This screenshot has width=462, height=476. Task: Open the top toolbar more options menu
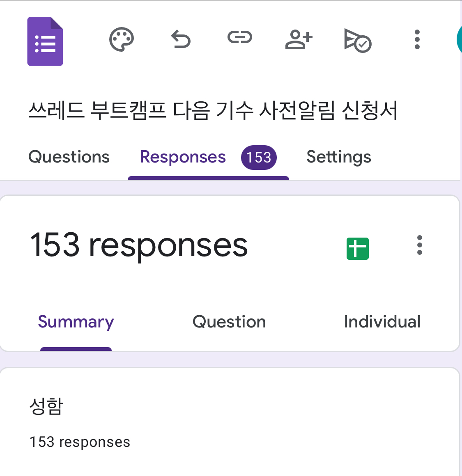tap(417, 39)
